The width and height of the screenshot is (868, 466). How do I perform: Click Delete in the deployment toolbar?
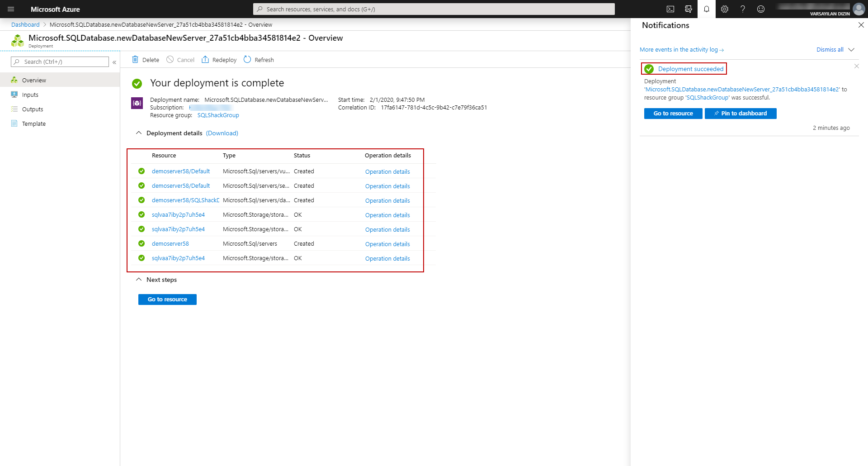[146, 60]
